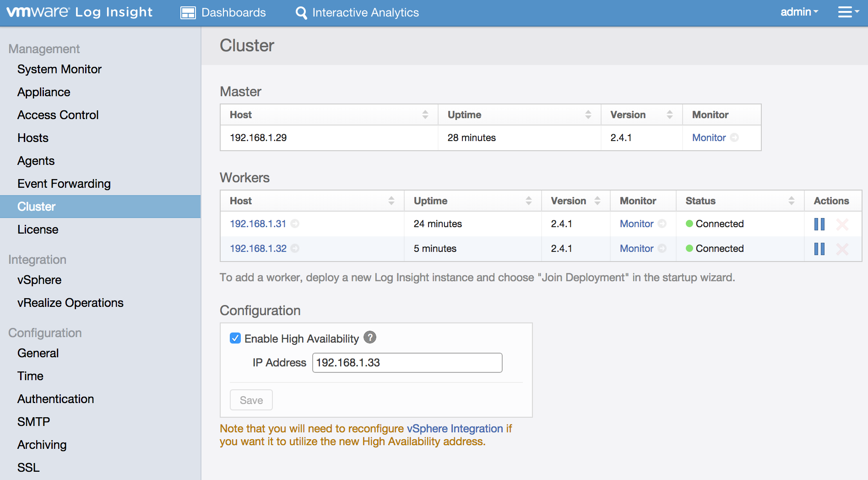Go to the License page
868x480 pixels.
pyautogui.click(x=38, y=229)
